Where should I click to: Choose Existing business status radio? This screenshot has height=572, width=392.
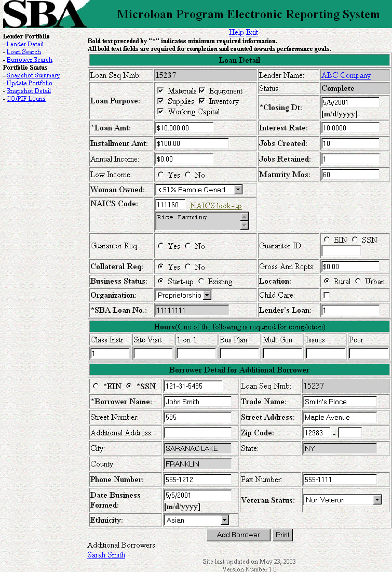(201, 281)
